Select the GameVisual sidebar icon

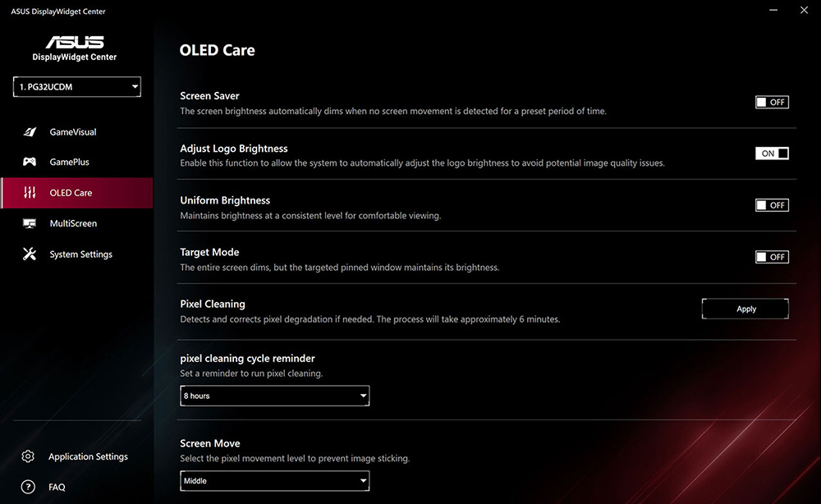click(x=29, y=131)
